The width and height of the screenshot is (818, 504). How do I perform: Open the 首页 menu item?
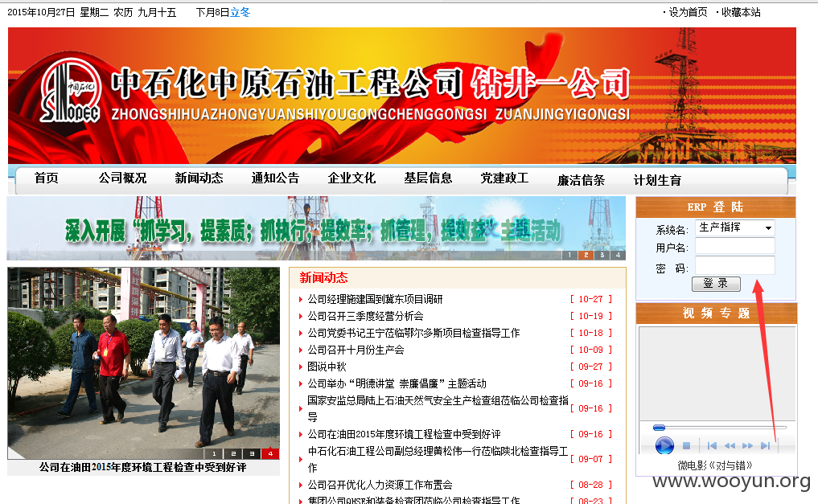click(47, 178)
